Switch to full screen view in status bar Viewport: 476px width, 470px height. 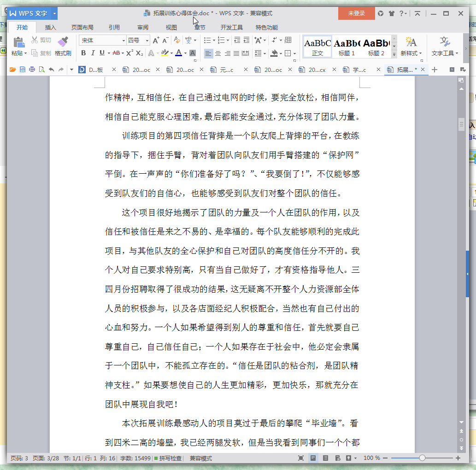301,458
